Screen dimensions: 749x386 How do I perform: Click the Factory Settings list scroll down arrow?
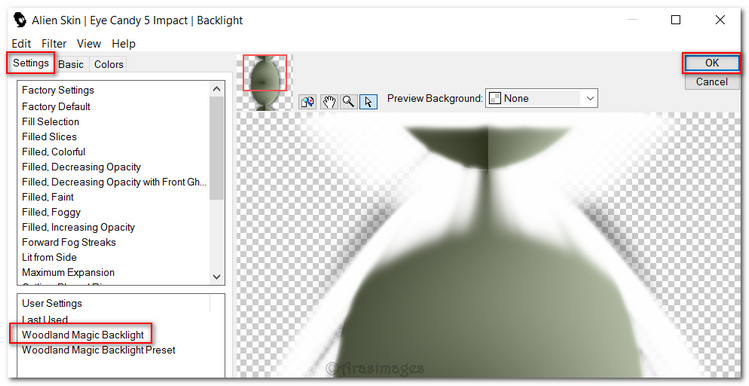tap(216, 277)
